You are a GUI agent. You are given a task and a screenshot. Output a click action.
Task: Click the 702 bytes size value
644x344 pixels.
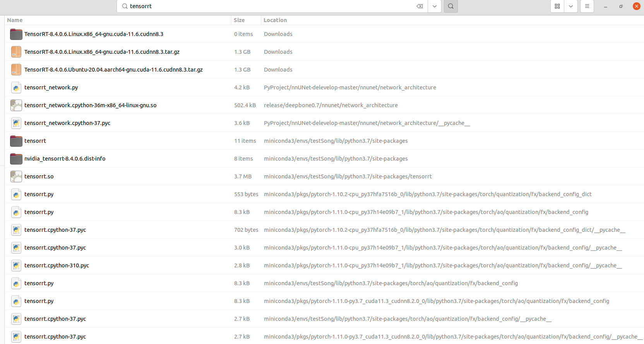click(x=246, y=230)
